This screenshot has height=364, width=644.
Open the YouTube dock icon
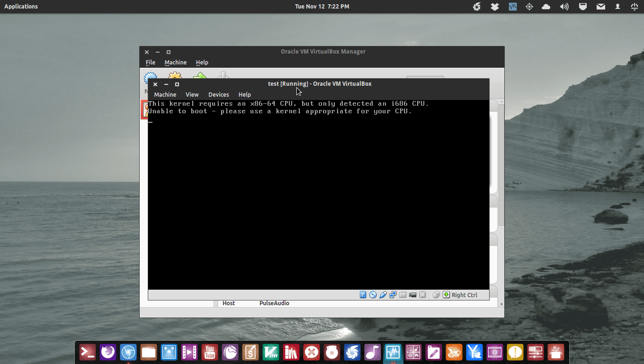click(210, 352)
